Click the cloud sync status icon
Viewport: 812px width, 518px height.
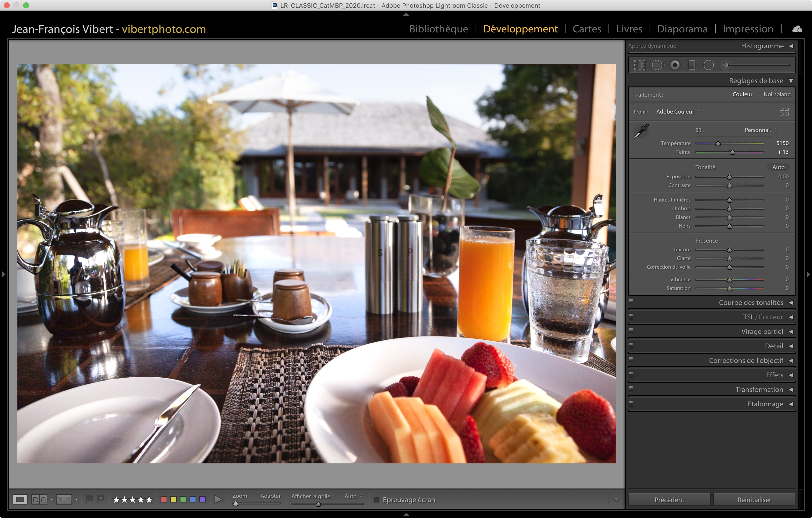[797, 29]
